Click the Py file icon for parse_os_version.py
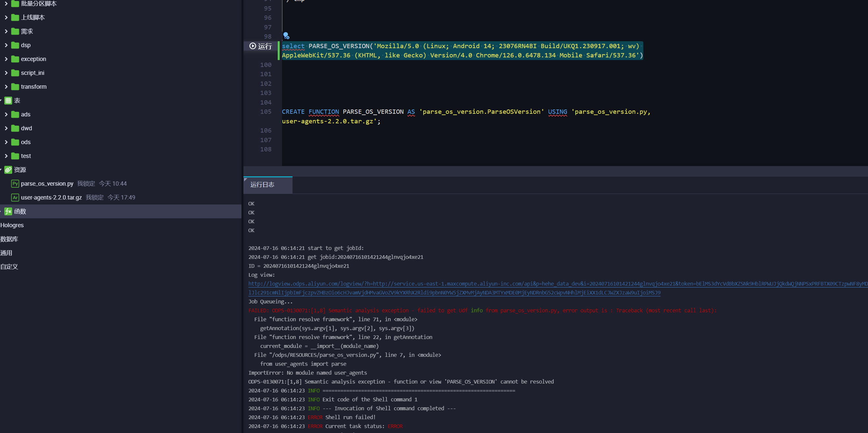Image resolution: width=868 pixels, height=433 pixels. coord(15,183)
